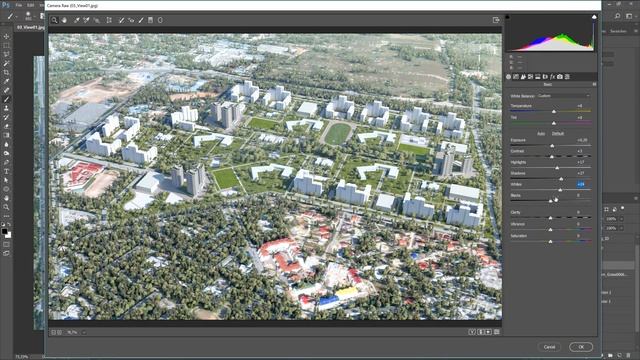Click the Highlights slider handle

click(557, 168)
